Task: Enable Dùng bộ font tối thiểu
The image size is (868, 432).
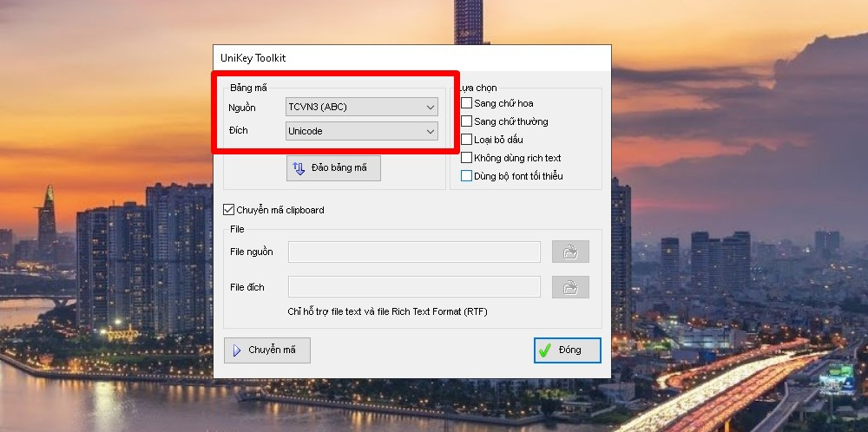Action: (467, 176)
